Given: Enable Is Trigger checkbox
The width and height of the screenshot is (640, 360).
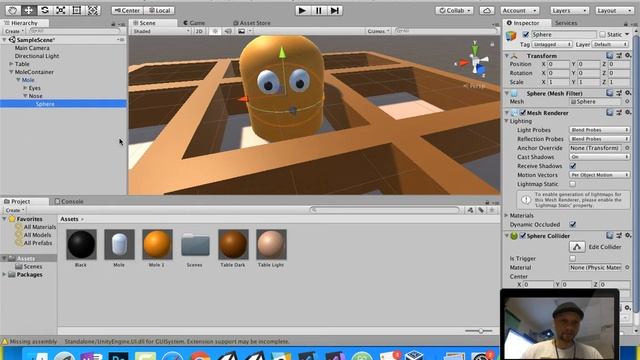Looking at the screenshot, I should [573, 258].
